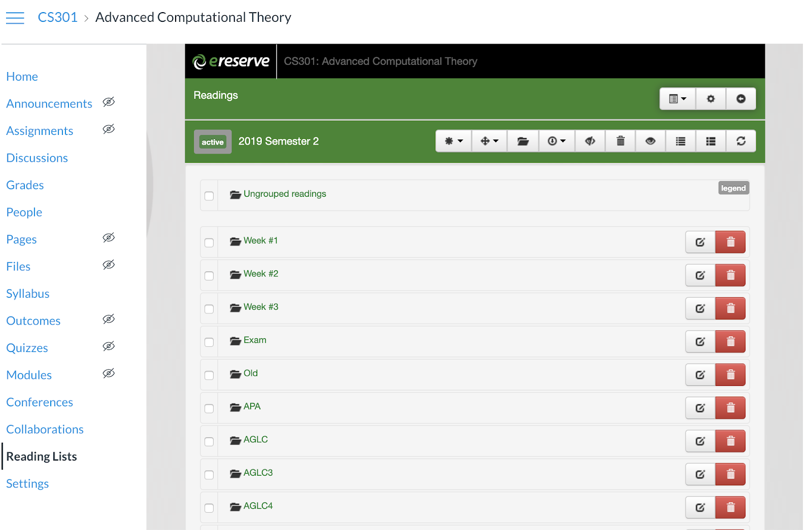Click the back arrow icon in Readings header

point(740,99)
